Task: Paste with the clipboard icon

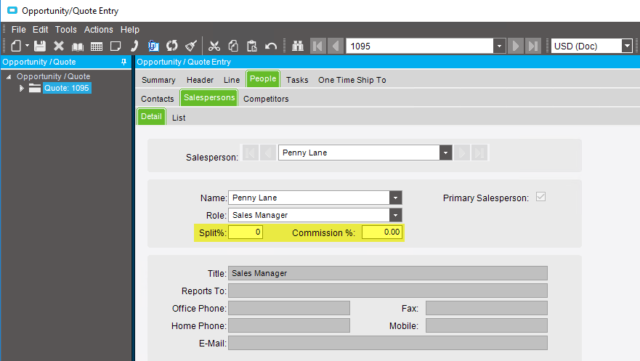Action: click(x=252, y=46)
